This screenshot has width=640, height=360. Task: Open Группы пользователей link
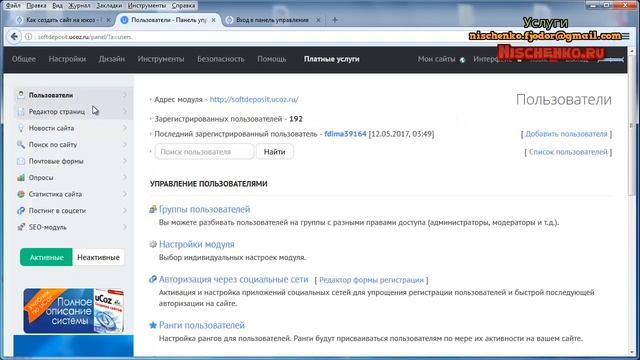[x=204, y=209]
